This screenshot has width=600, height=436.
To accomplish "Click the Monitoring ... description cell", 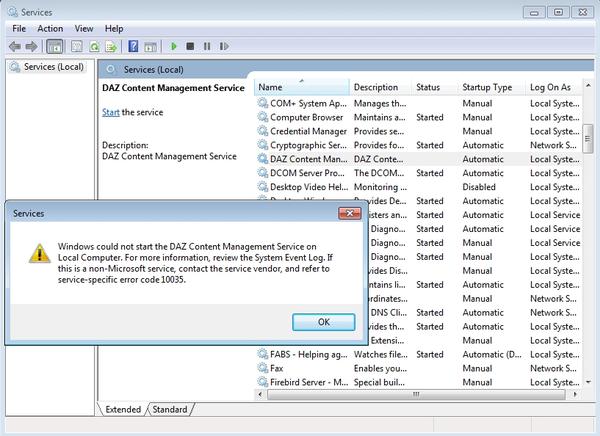I will click(380, 187).
